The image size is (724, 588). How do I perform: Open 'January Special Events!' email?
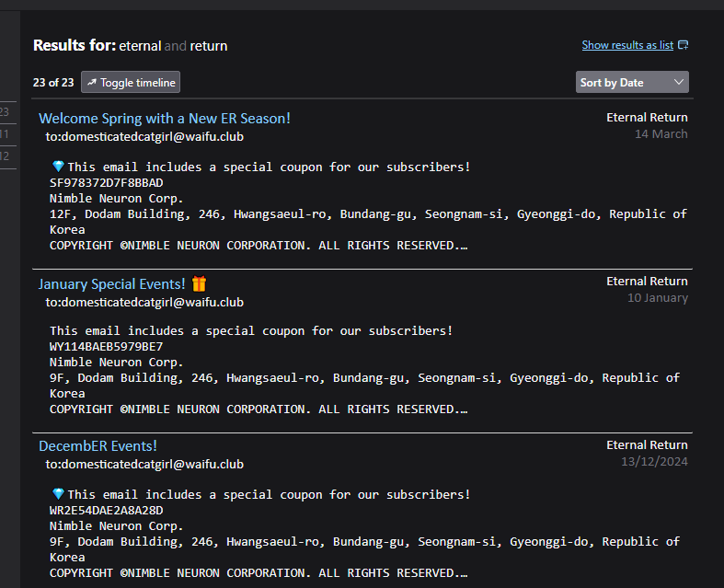coord(111,284)
